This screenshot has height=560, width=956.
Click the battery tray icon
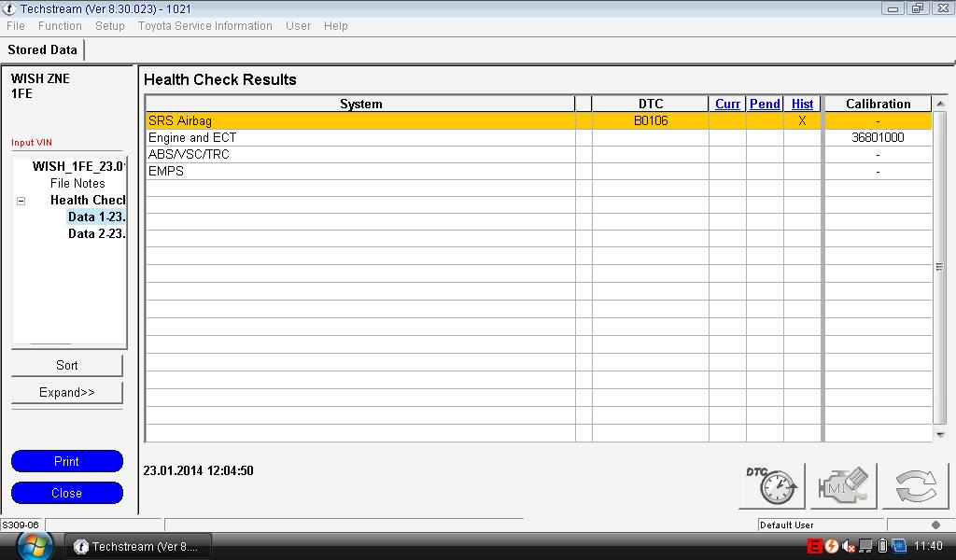(x=882, y=546)
